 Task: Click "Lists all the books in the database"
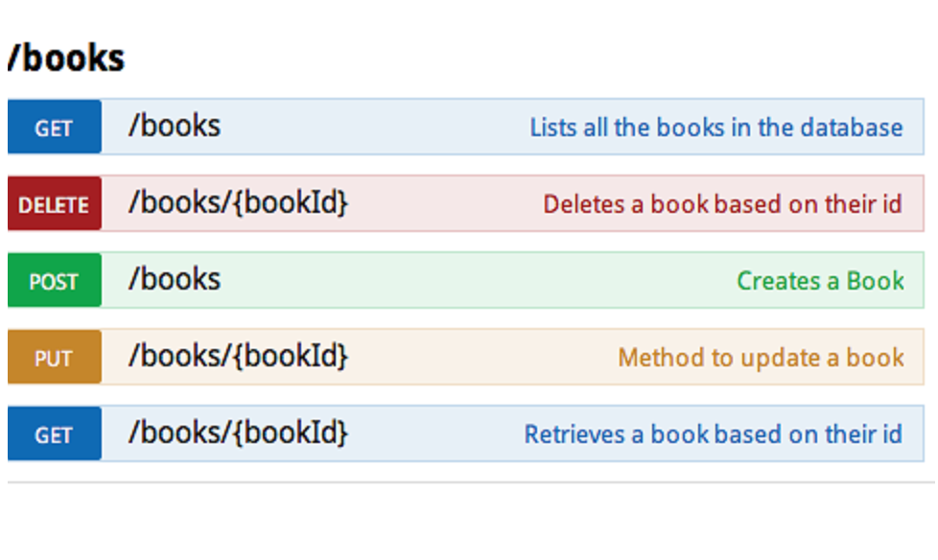[715, 128]
